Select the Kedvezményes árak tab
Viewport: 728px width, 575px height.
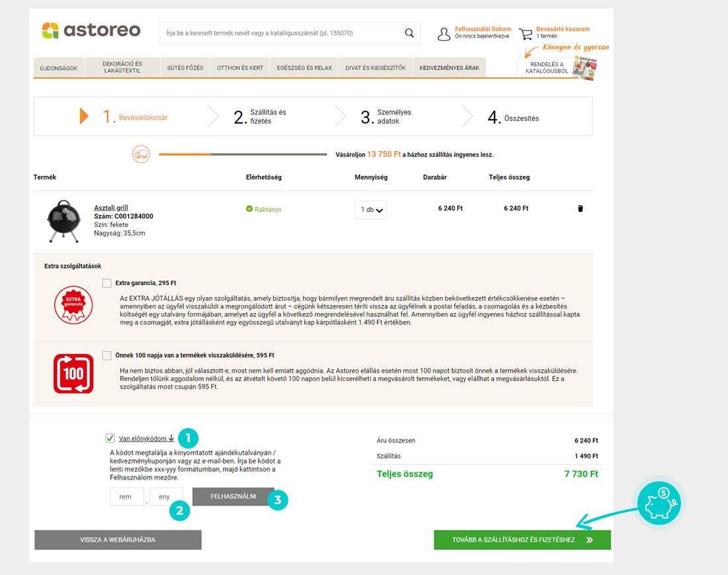click(449, 68)
